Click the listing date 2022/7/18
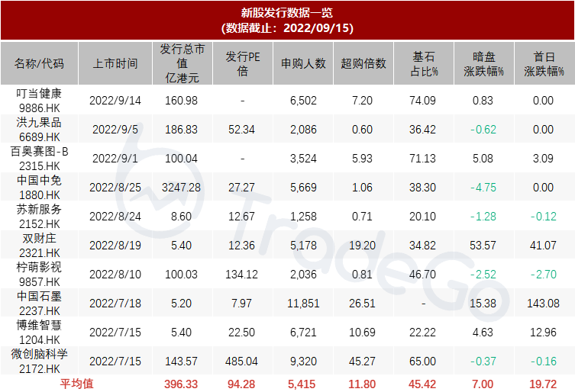Screen dimensions: 575x392 point(115,303)
